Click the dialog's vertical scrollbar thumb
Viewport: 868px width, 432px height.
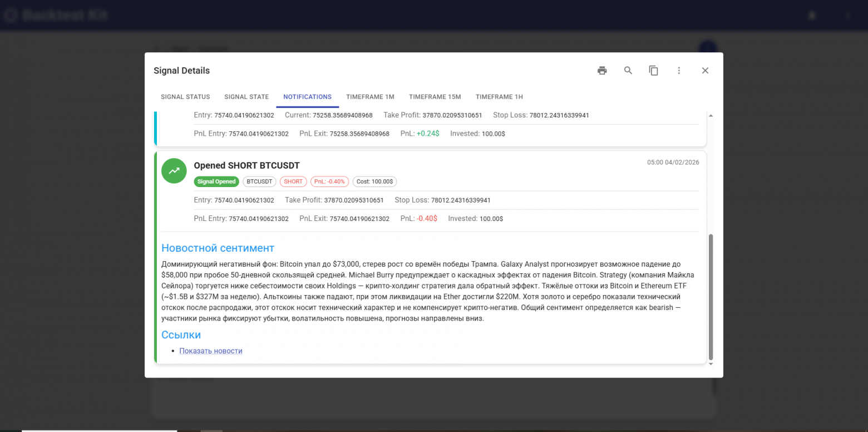[x=711, y=298]
